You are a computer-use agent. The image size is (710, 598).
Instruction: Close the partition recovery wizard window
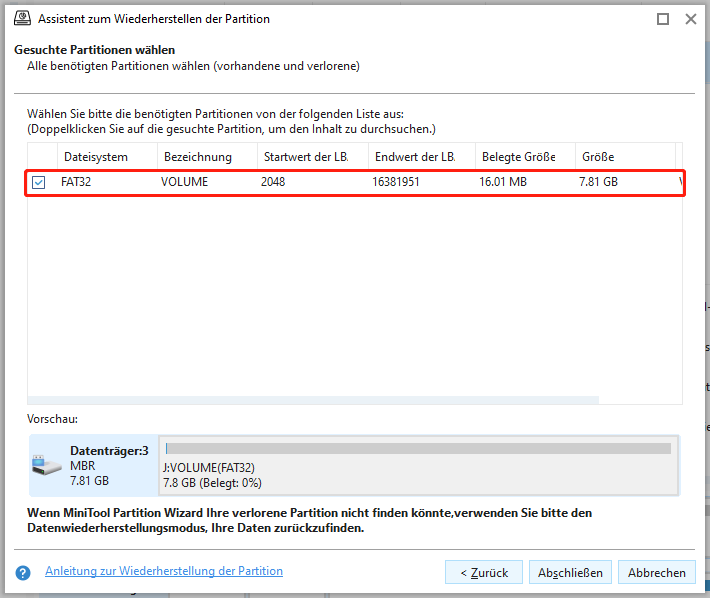tap(691, 19)
